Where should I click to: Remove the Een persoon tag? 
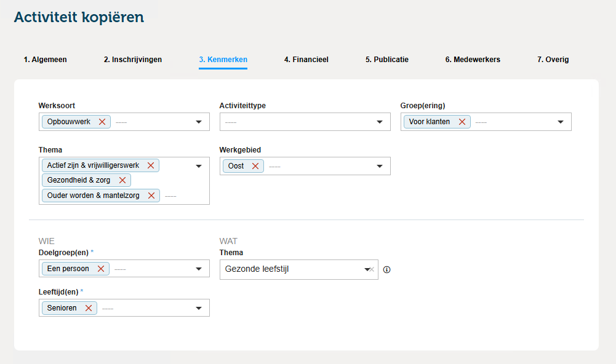click(101, 269)
